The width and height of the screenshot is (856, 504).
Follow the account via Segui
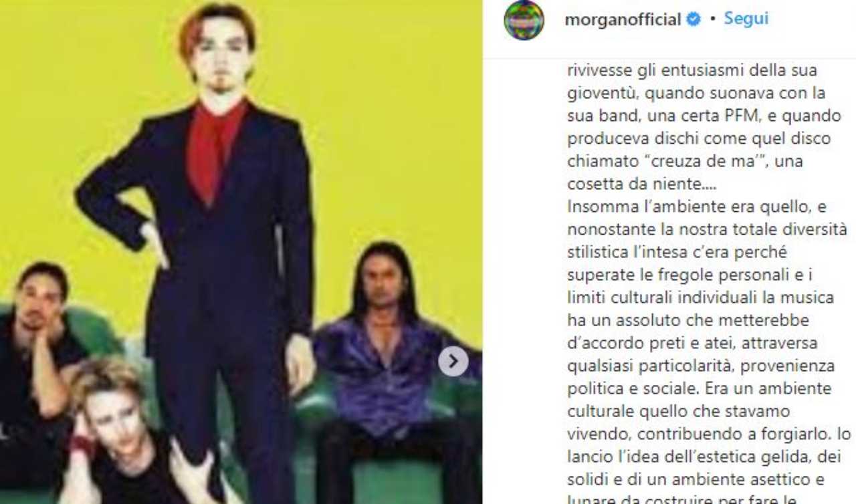(746, 19)
